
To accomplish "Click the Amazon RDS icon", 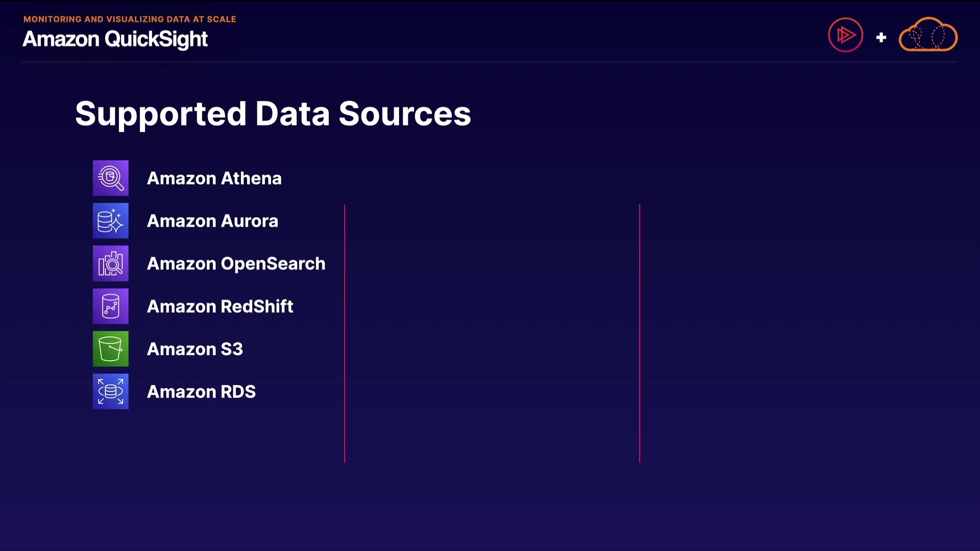I will pos(110,392).
